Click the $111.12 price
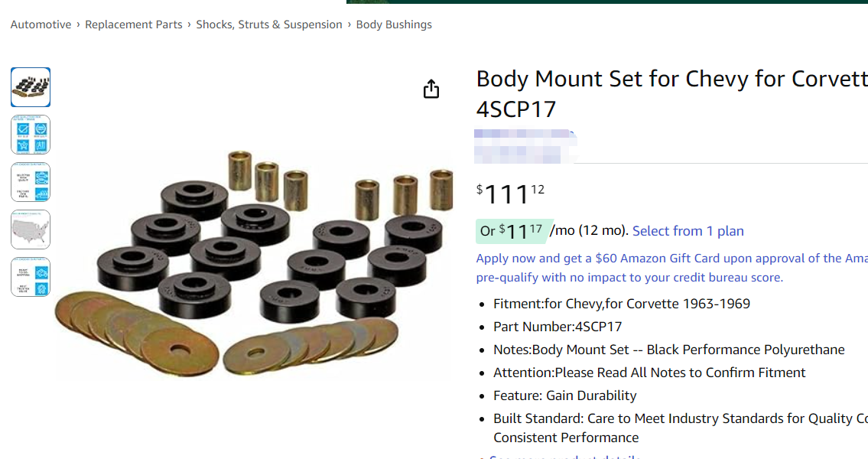Screen dimensions: 868x459 click(510, 194)
